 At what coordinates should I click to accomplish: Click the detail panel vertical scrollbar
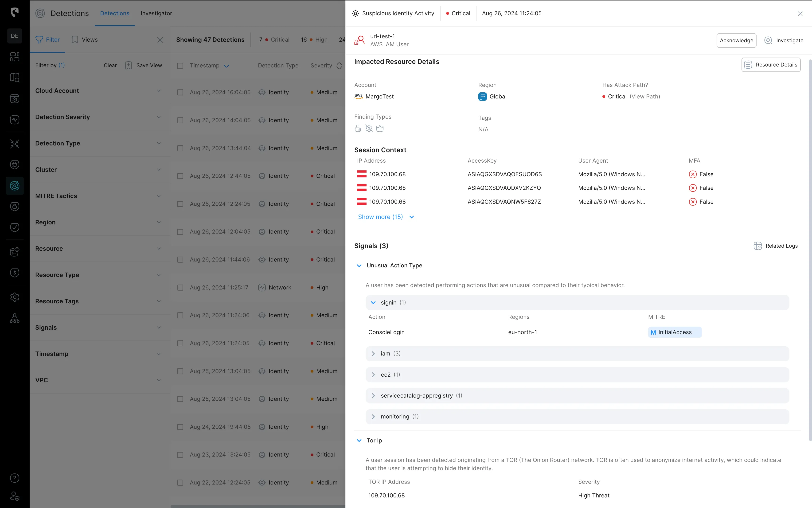(810, 250)
